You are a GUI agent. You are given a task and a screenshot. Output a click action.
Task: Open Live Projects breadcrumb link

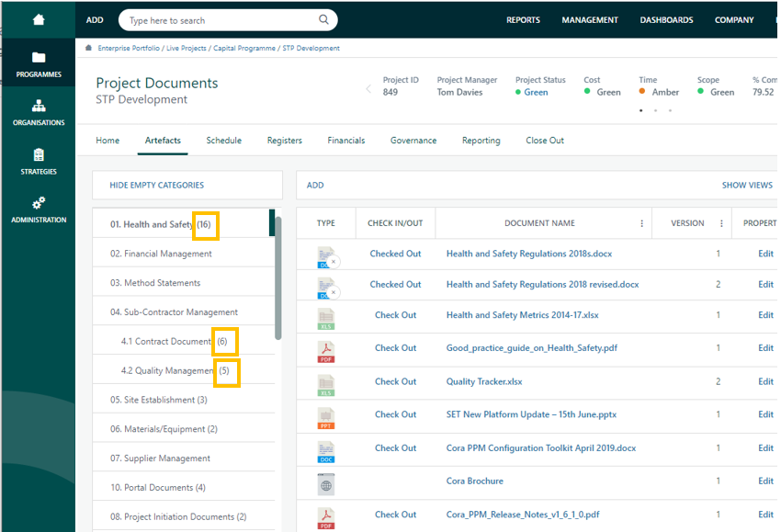(x=187, y=49)
